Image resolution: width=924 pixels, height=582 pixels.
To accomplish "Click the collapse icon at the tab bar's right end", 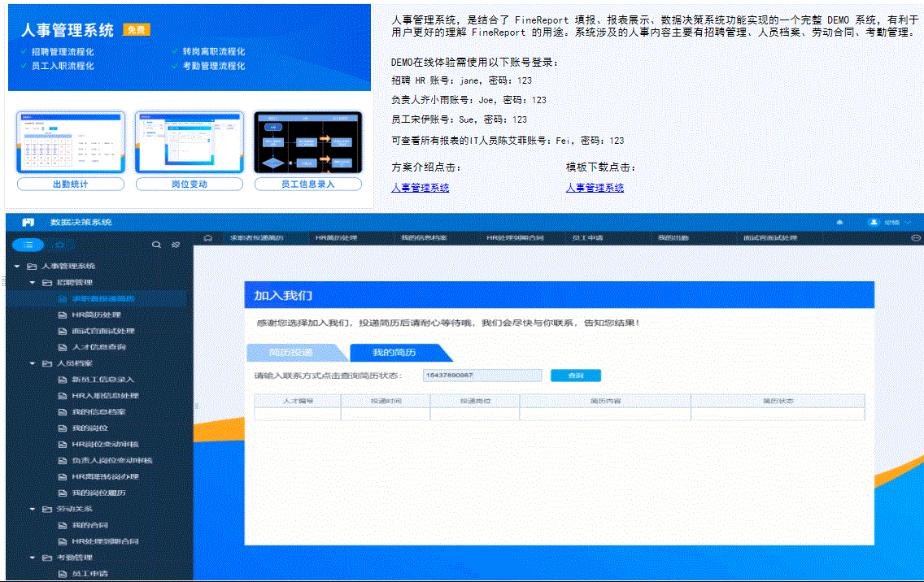I will pos(915,237).
